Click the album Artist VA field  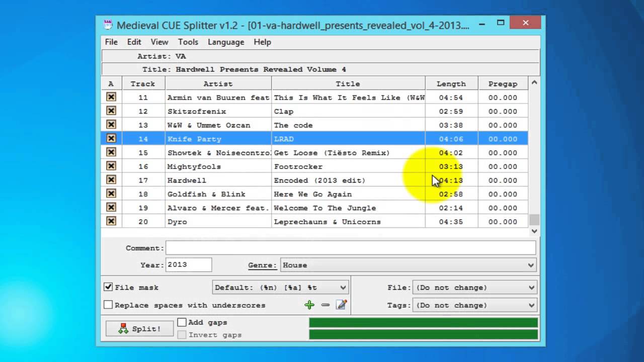click(x=320, y=56)
